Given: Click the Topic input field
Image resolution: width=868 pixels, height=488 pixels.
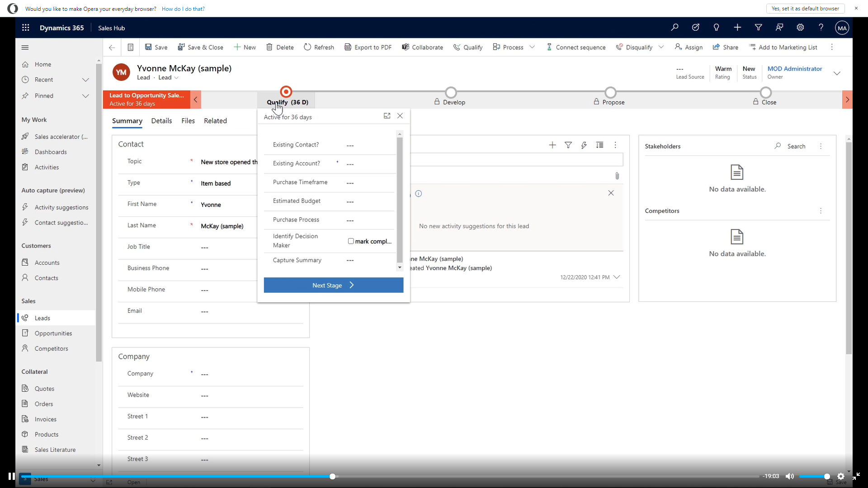Looking at the screenshot, I should (x=229, y=162).
